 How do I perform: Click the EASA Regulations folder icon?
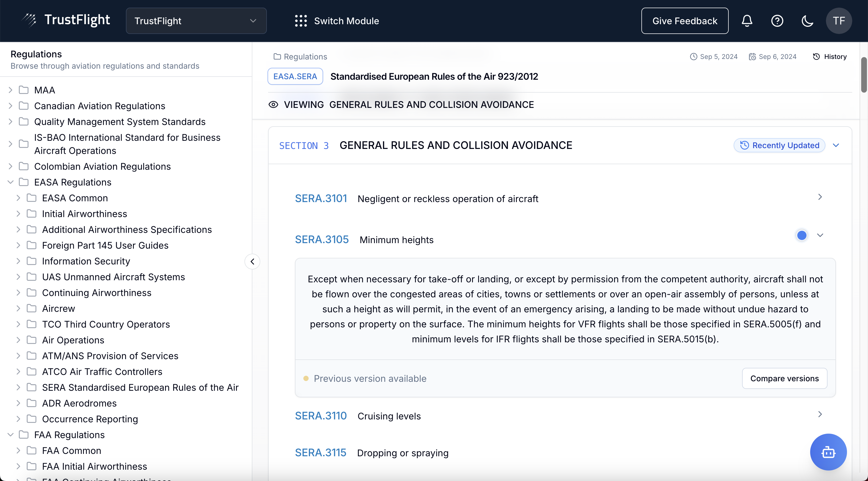pyautogui.click(x=24, y=182)
